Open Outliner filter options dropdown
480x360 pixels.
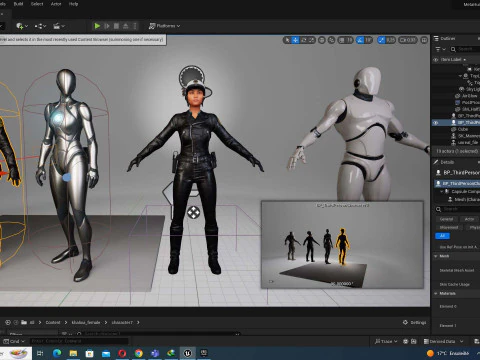coord(440,49)
